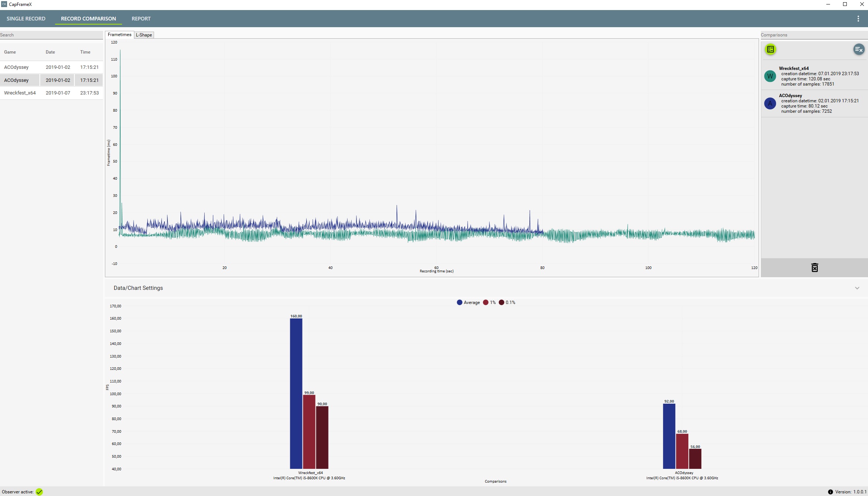Select the Wreckfest_x64 'W' avatar icon
The height and width of the screenshot is (496, 868).
(x=770, y=76)
